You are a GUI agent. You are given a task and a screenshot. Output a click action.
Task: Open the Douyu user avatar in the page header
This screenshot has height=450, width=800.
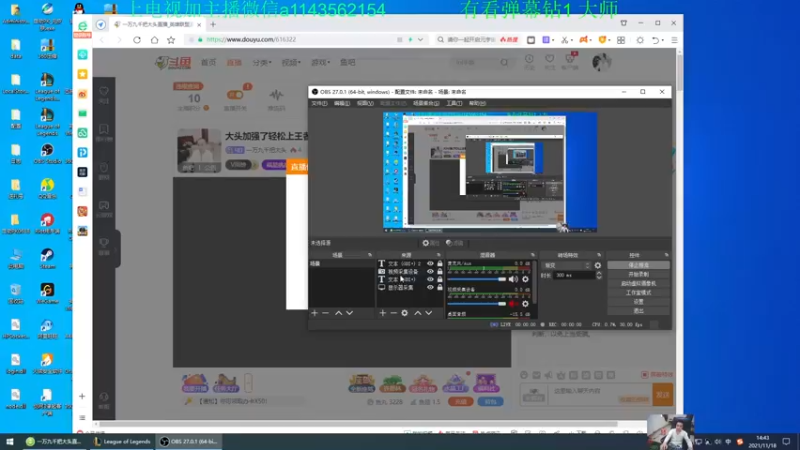coord(602,62)
